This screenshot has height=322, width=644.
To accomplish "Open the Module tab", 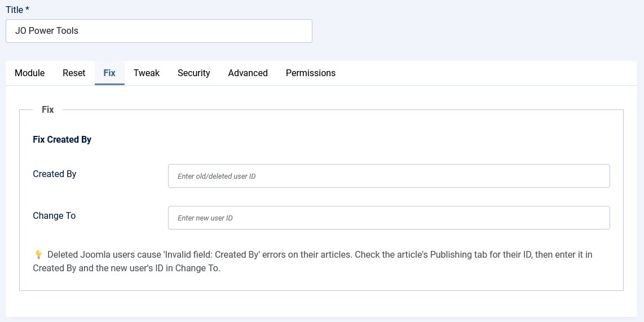I will pyautogui.click(x=29, y=73).
